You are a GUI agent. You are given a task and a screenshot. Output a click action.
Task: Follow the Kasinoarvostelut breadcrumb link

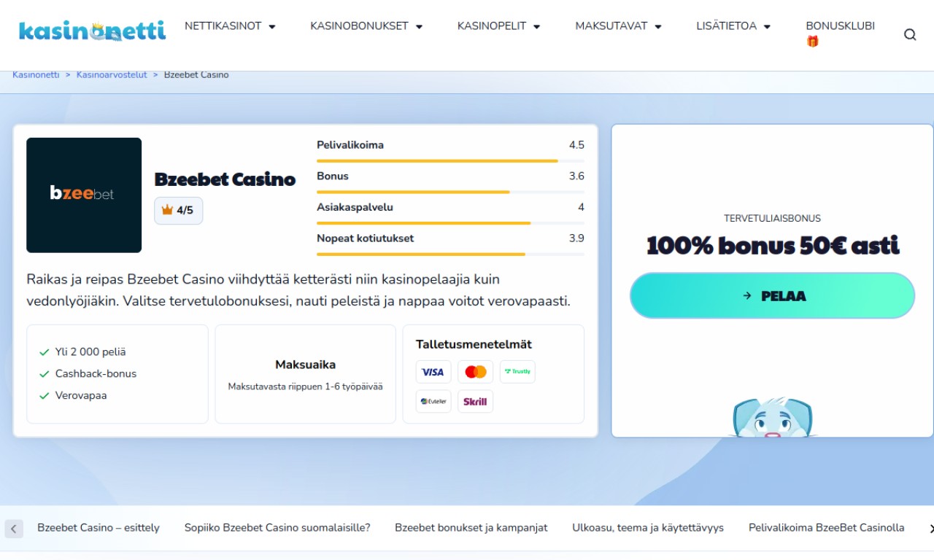pos(112,75)
